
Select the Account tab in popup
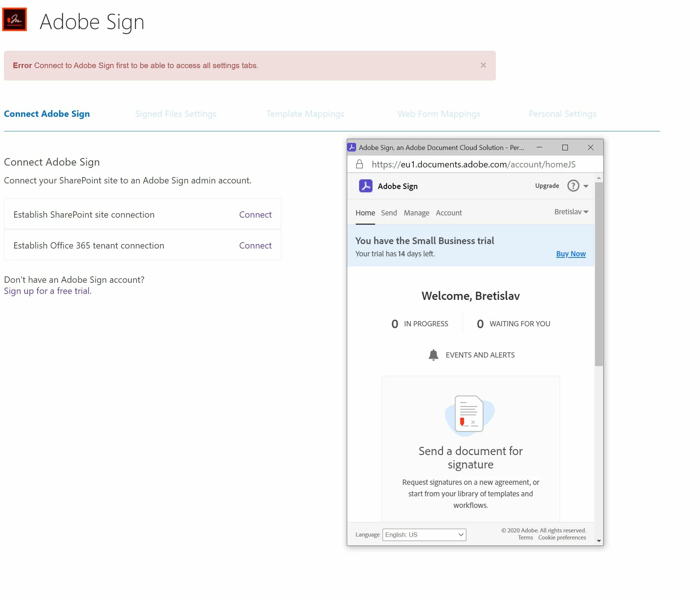(449, 213)
